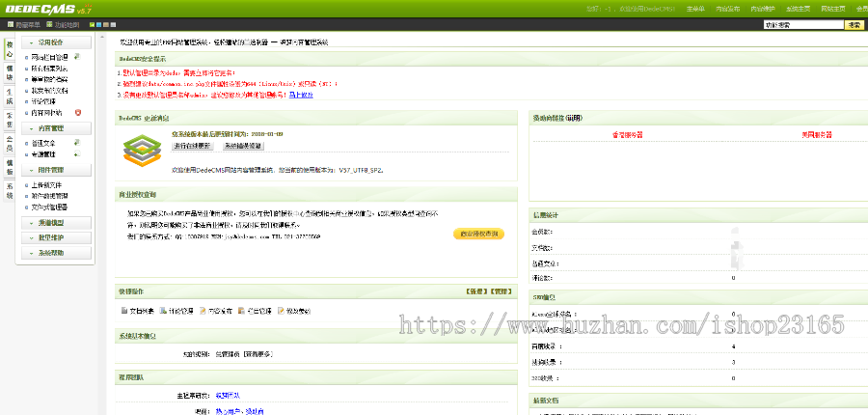
Task: Click 【新增】 in the quick operations header
Action: pos(477,290)
